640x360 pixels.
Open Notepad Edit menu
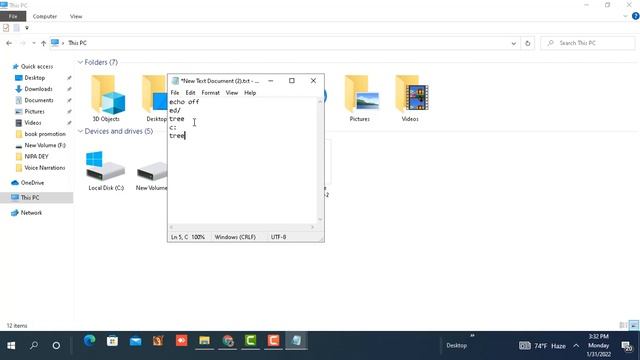point(190,93)
